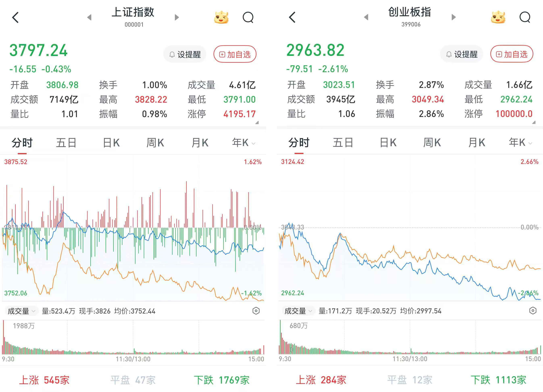Select the 周K tab for 创业板指
Image resolution: width=543 pixels, height=392 pixels.
point(432,143)
